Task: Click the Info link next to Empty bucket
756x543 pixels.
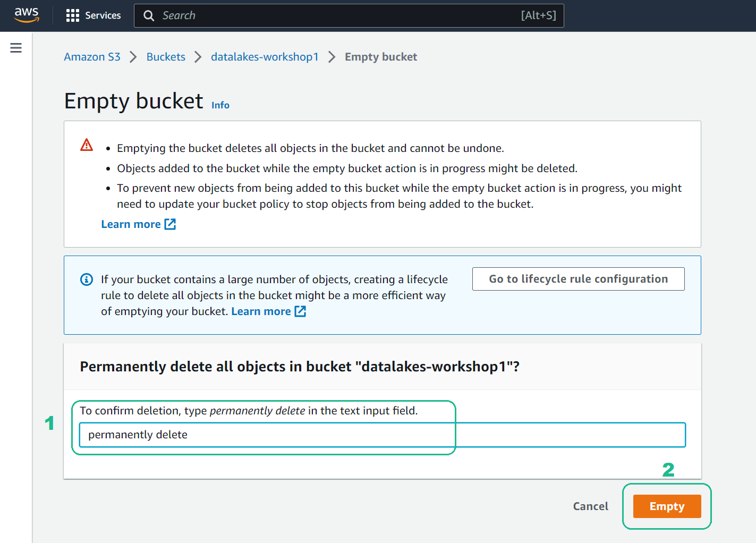Action: [x=220, y=105]
